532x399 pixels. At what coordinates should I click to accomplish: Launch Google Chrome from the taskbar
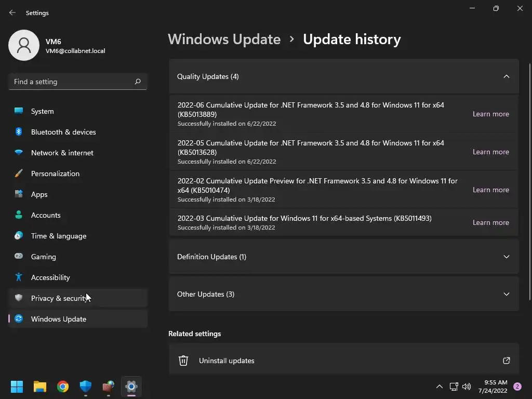pos(63,387)
